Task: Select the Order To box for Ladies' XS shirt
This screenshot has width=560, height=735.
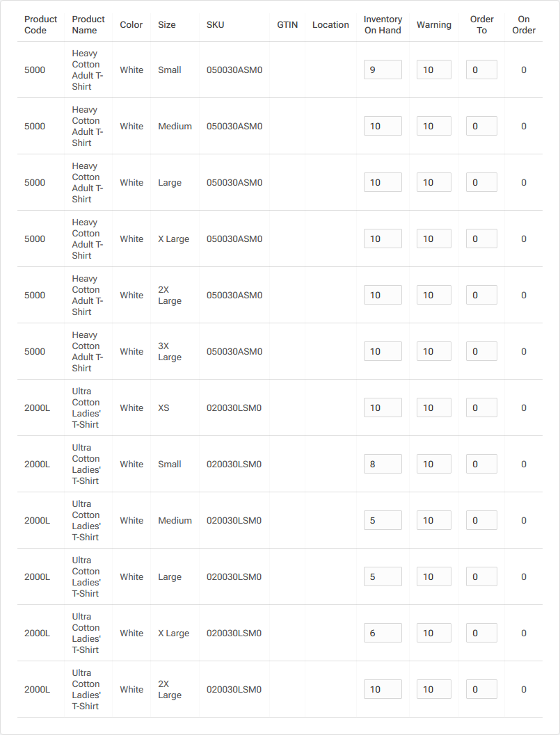Action: click(x=481, y=407)
